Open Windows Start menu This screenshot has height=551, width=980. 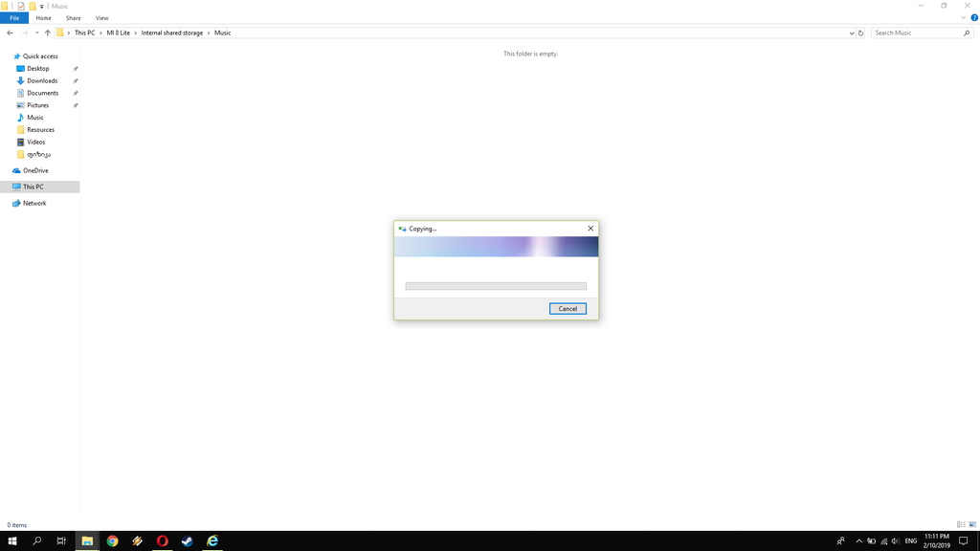click(x=11, y=541)
